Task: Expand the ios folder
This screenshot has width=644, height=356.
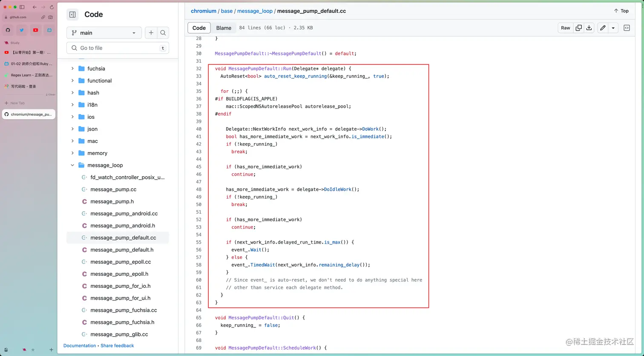Action: 72,117
